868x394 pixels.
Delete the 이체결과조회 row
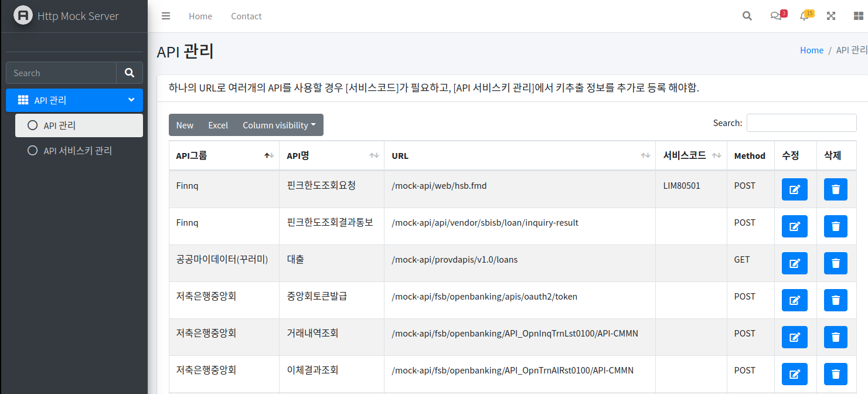(836, 374)
